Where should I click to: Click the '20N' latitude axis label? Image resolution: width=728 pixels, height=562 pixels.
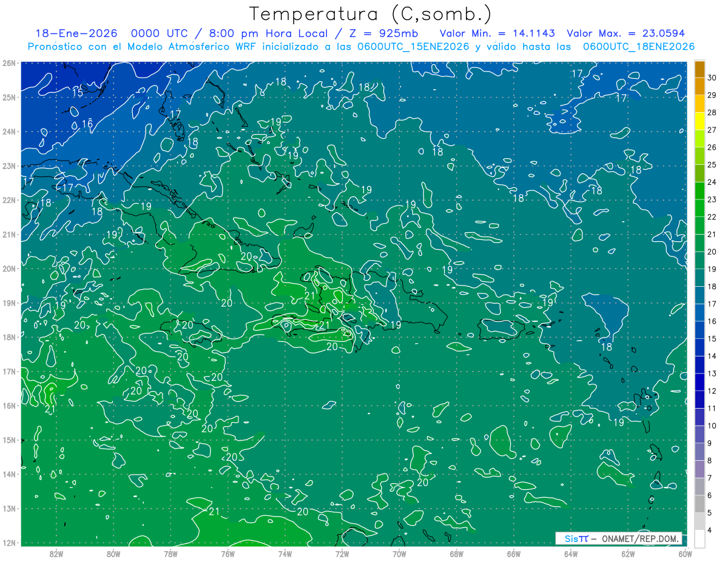(10, 269)
